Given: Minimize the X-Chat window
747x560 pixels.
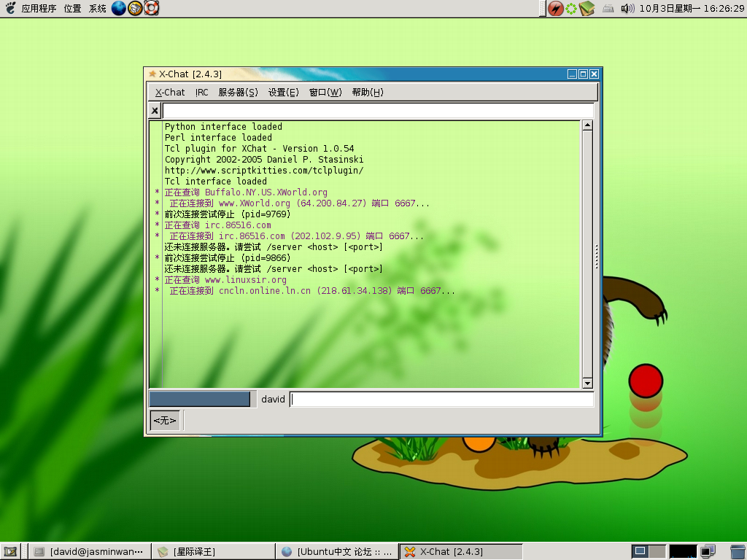Looking at the screenshot, I should click(572, 74).
